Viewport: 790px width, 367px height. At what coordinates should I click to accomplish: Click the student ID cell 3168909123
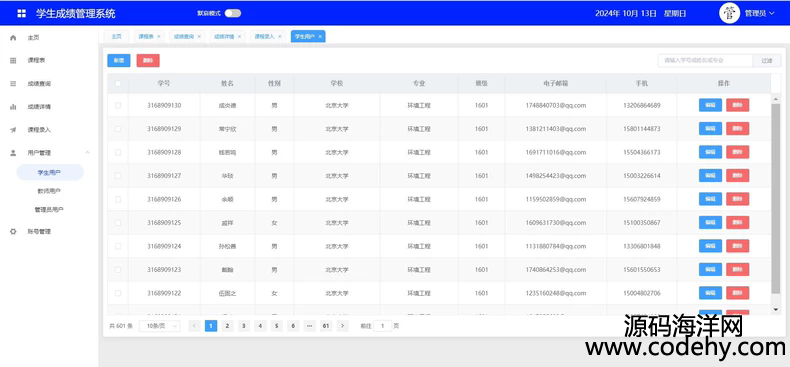(x=164, y=270)
